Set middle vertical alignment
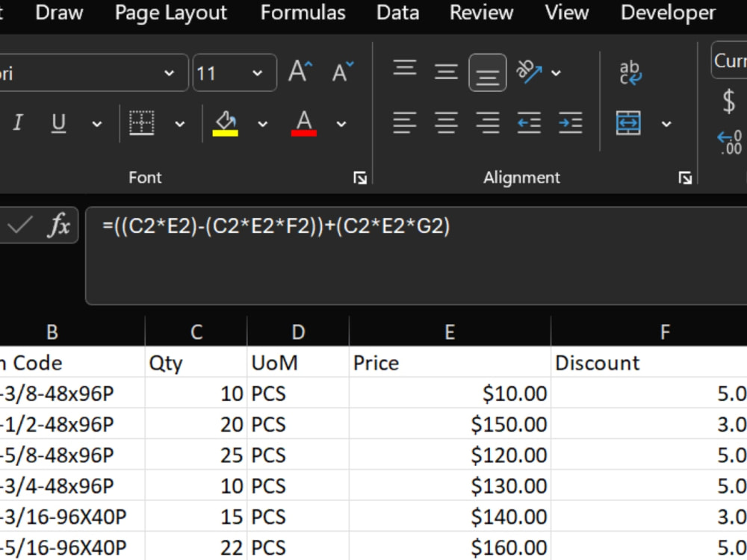The image size is (747, 560). click(x=447, y=72)
